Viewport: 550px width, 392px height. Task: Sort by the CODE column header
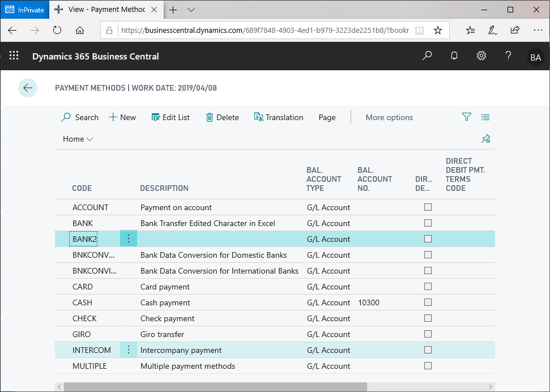pyautogui.click(x=82, y=188)
